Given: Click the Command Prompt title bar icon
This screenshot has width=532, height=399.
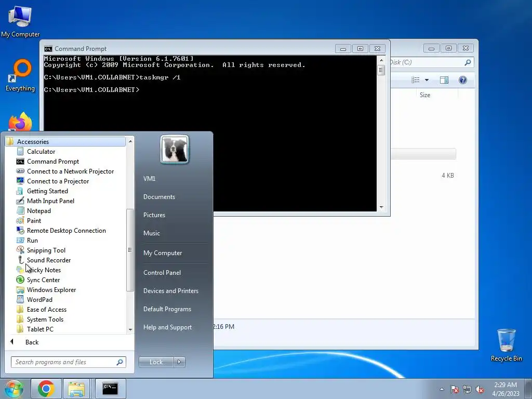Looking at the screenshot, I should point(48,48).
